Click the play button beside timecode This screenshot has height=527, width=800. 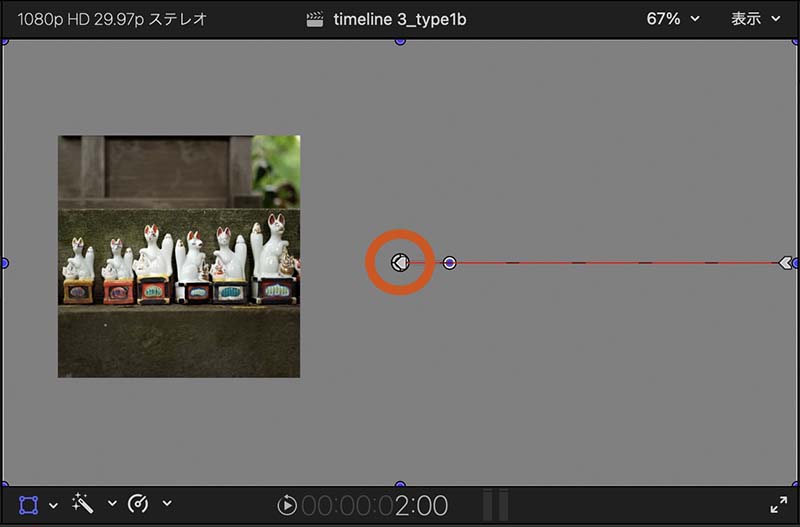pyautogui.click(x=287, y=505)
